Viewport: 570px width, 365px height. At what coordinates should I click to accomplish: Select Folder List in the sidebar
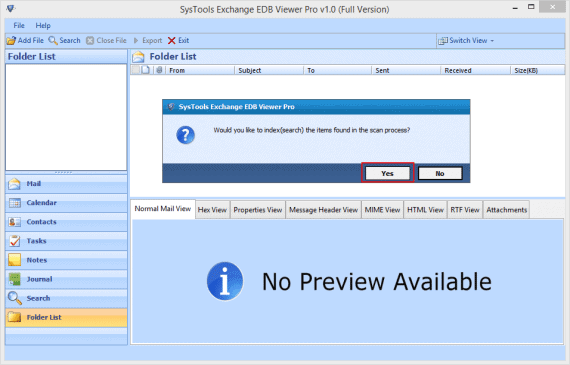[x=66, y=317]
